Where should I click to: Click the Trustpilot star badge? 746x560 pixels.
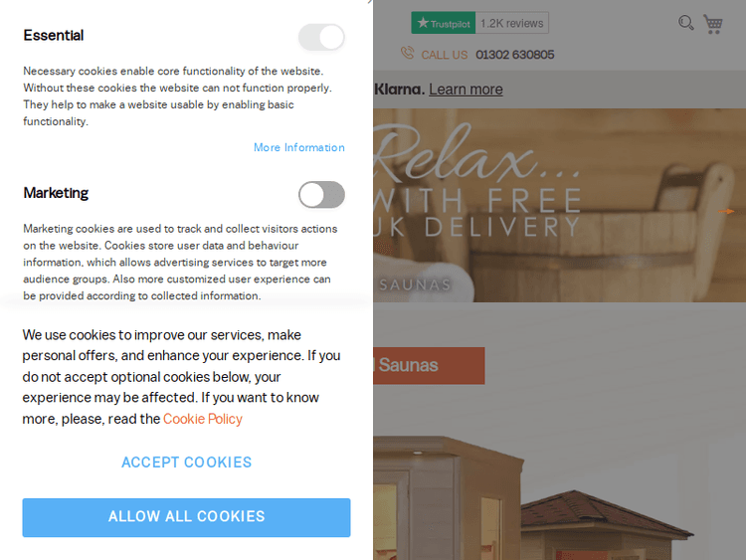coord(444,23)
